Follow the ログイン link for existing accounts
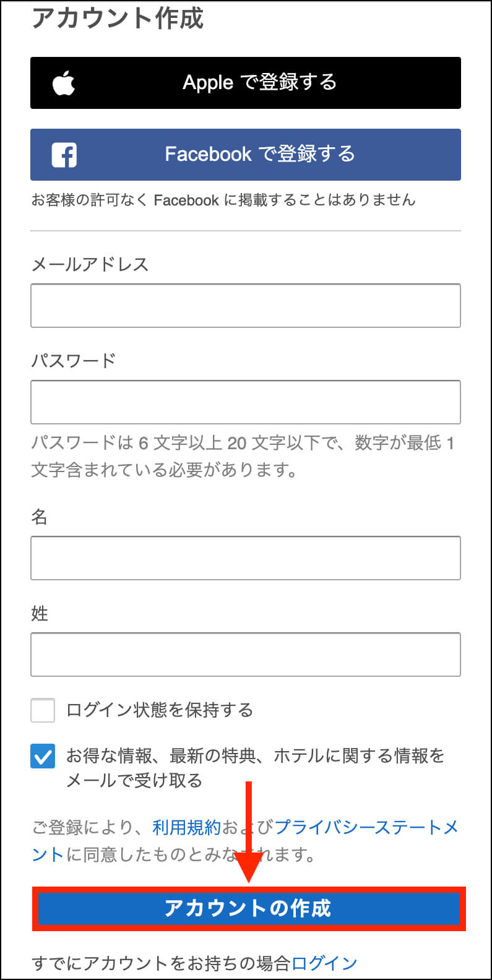Viewport: 492px width, 980px height. [x=324, y=963]
